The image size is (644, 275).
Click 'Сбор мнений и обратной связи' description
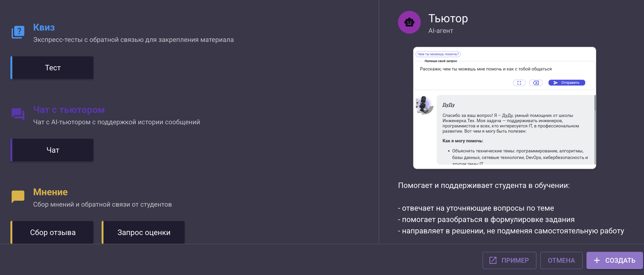[103, 204]
